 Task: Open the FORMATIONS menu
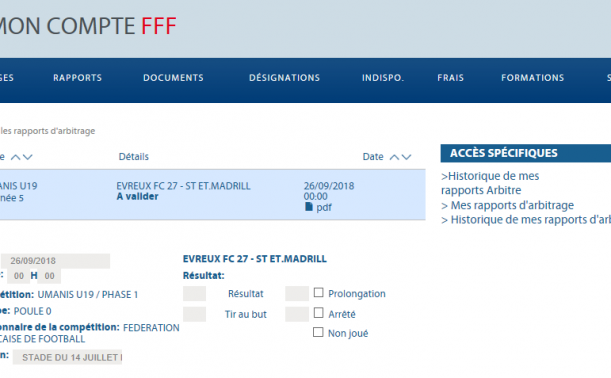coord(533,78)
